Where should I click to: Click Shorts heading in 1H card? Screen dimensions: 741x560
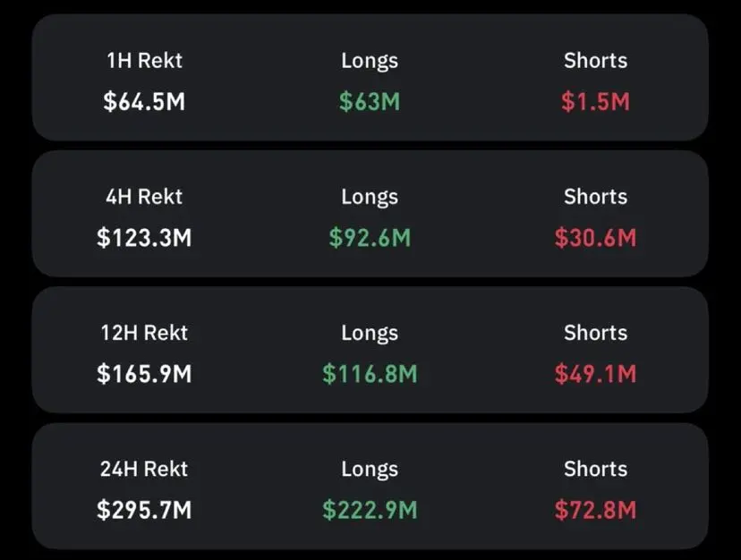pyautogui.click(x=595, y=61)
